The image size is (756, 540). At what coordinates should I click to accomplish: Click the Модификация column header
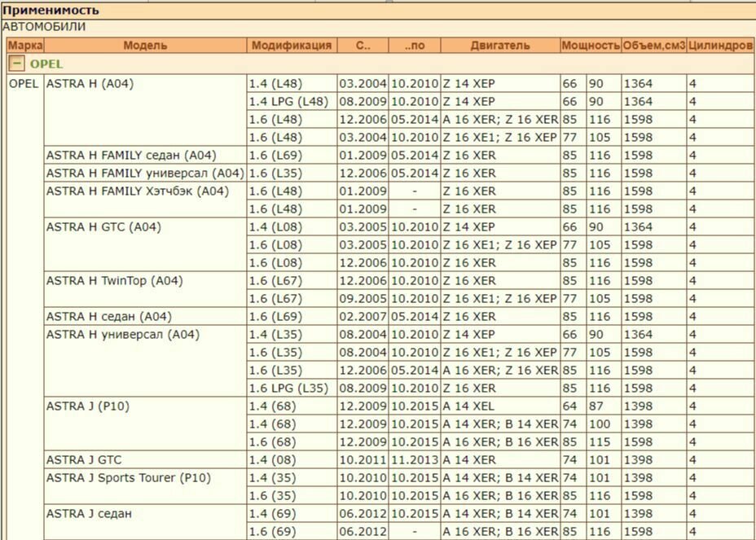coord(292,46)
